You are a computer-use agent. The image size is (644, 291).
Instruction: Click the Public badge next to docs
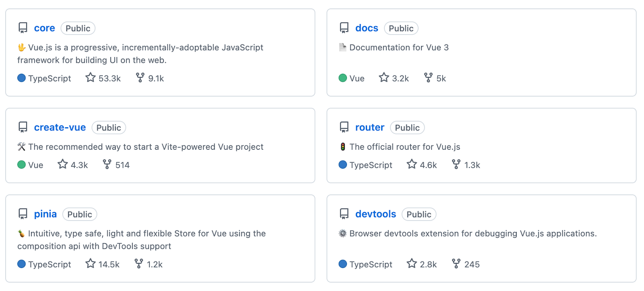coord(401,28)
